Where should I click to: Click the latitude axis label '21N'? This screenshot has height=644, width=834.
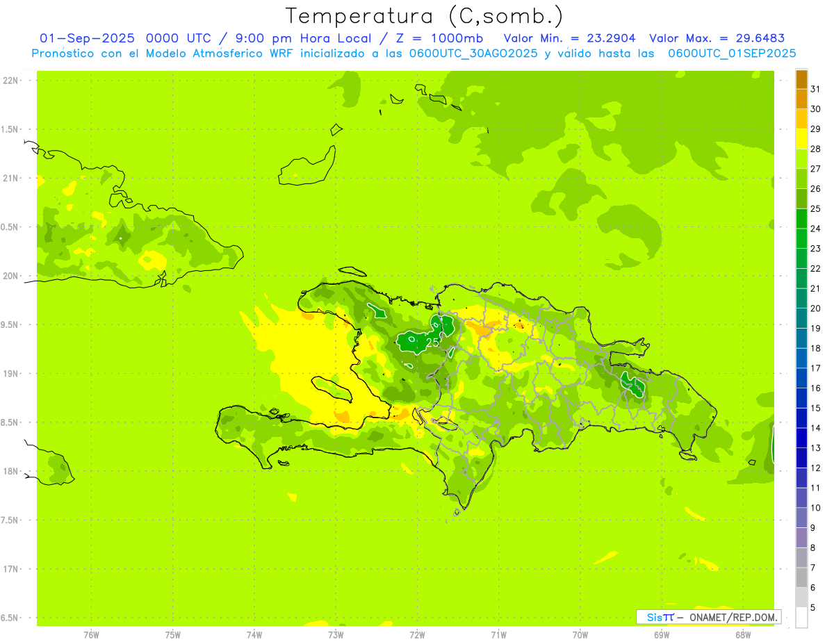click(x=10, y=179)
